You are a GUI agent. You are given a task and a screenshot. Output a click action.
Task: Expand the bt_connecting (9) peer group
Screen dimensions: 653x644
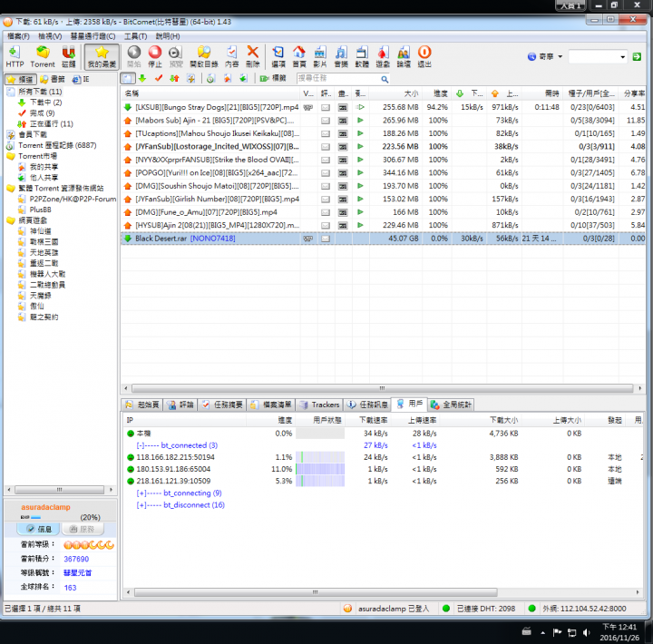pyautogui.click(x=141, y=493)
